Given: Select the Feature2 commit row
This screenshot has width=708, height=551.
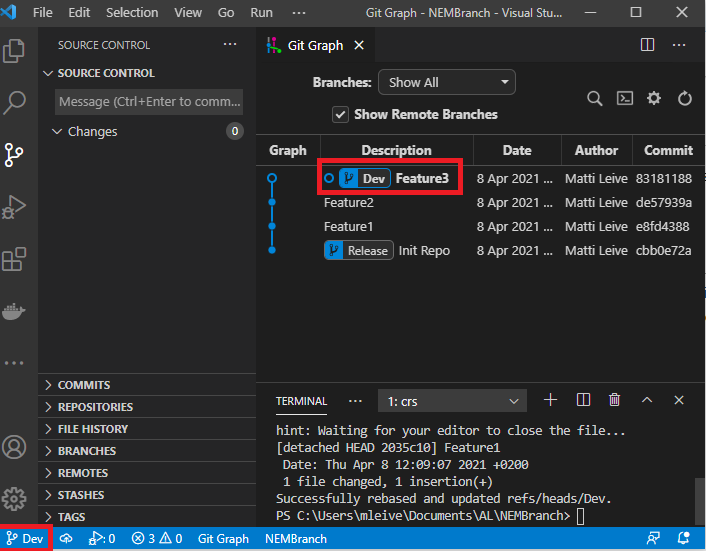Looking at the screenshot, I should pyautogui.click(x=481, y=203).
